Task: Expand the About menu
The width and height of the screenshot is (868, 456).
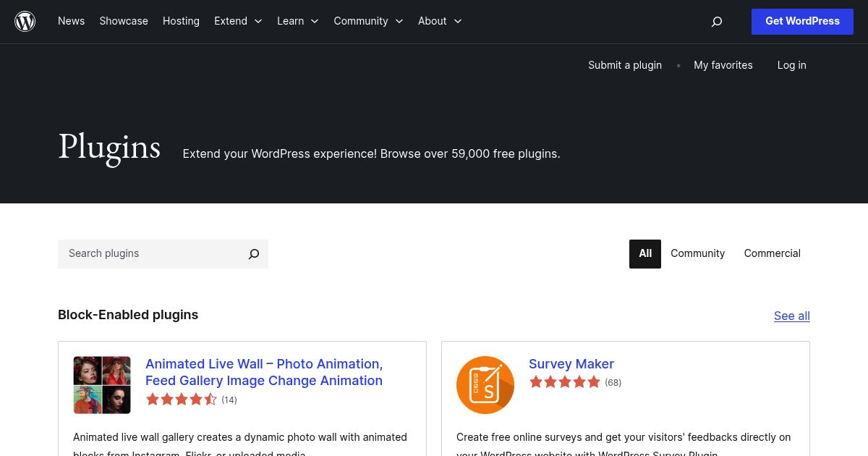Action: pyautogui.click(x=440, y=21)
